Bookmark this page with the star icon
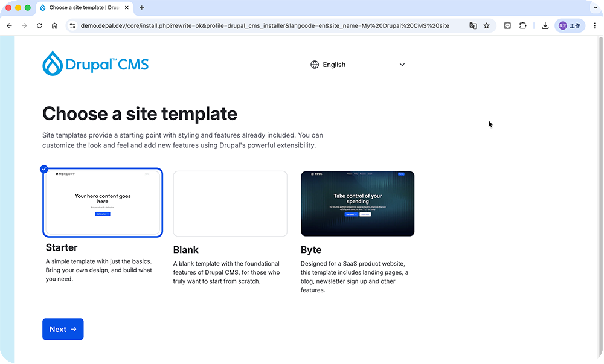The height and width of the screenshot is (364, 604). 486,26
